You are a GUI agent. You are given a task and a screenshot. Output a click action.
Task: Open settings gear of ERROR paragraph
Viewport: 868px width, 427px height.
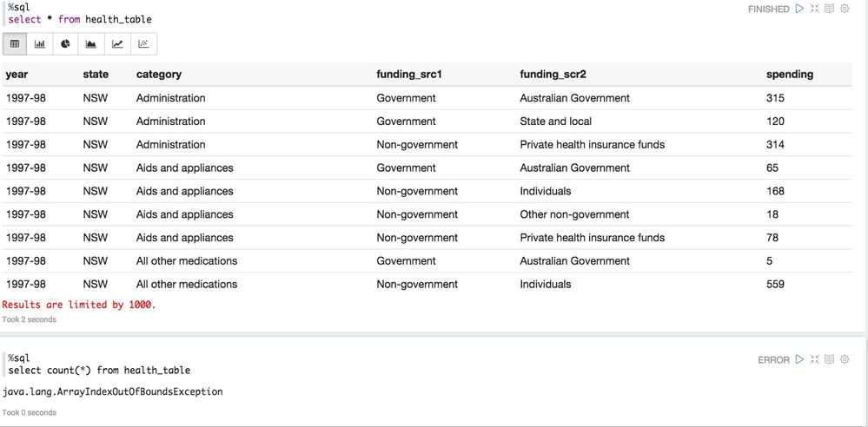(x=845, y=359)
